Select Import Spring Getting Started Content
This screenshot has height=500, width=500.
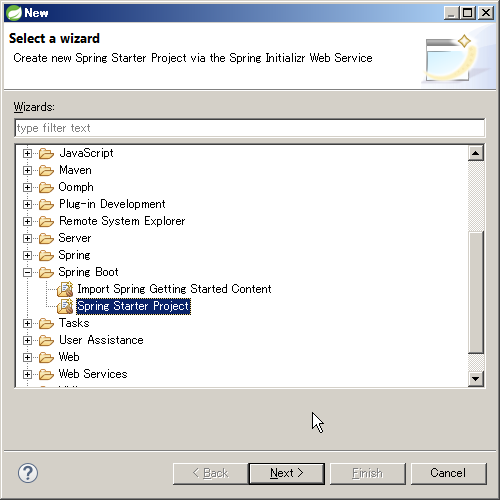click(174, 289)
